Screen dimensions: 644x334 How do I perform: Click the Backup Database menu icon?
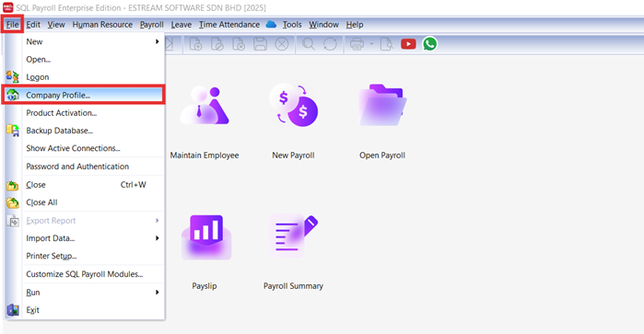pos(12,131)
